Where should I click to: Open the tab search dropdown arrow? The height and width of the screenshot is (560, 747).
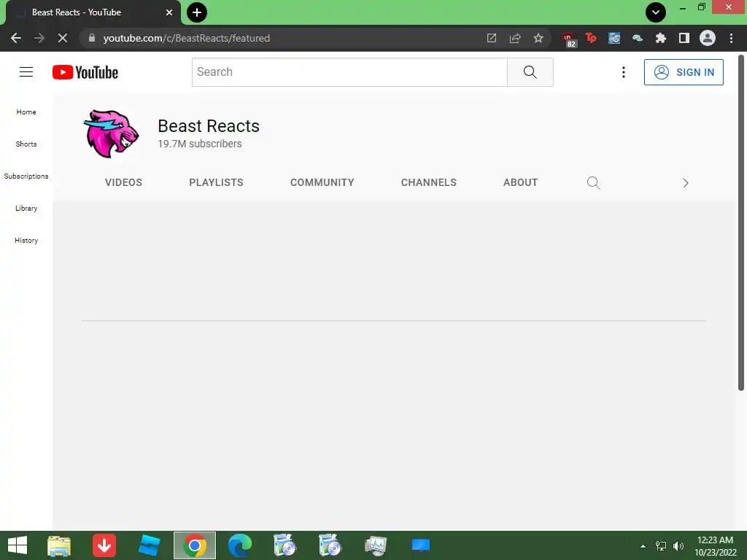point(656,12)
